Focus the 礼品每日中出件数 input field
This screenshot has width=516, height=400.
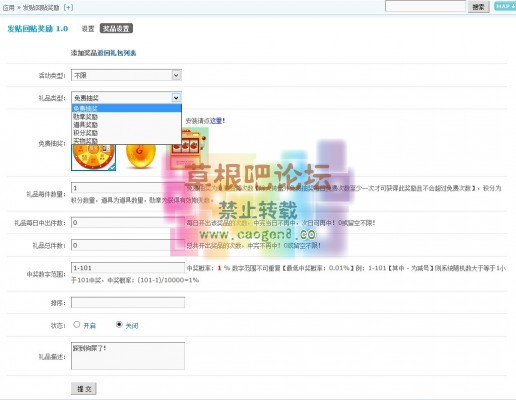point(128,222)
